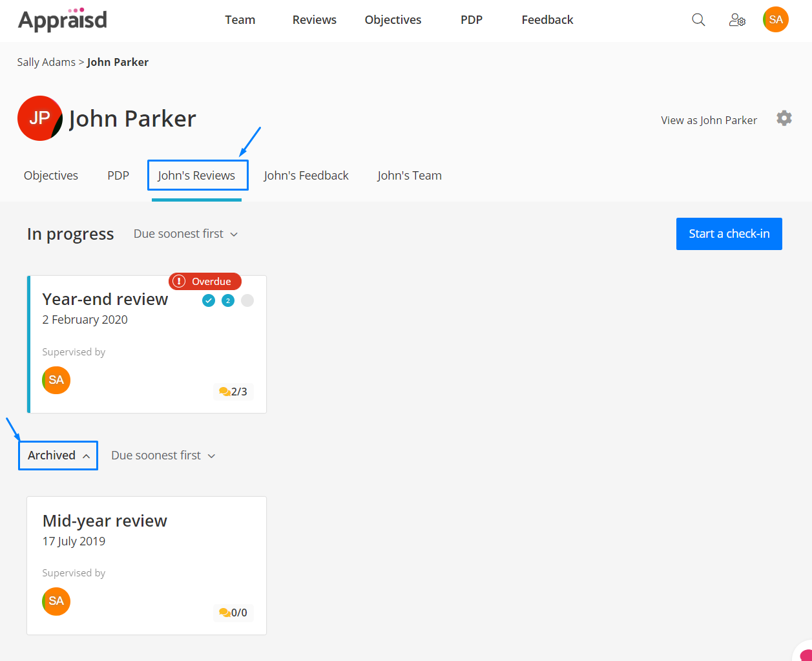Click the SA profile avatar in header

point(775,19)
